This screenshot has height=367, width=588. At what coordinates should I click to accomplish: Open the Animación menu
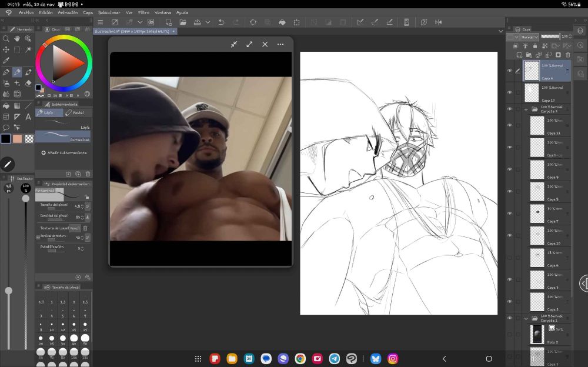click(68, 12)
